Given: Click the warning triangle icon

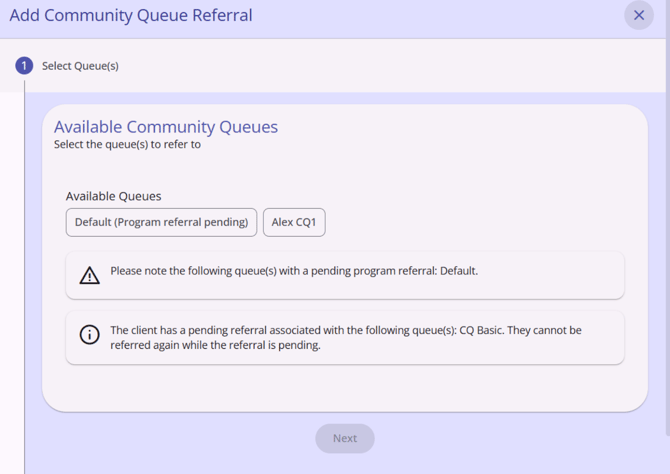Looking at the screenshot, I should pyautogui.click(x=90, y=275).
